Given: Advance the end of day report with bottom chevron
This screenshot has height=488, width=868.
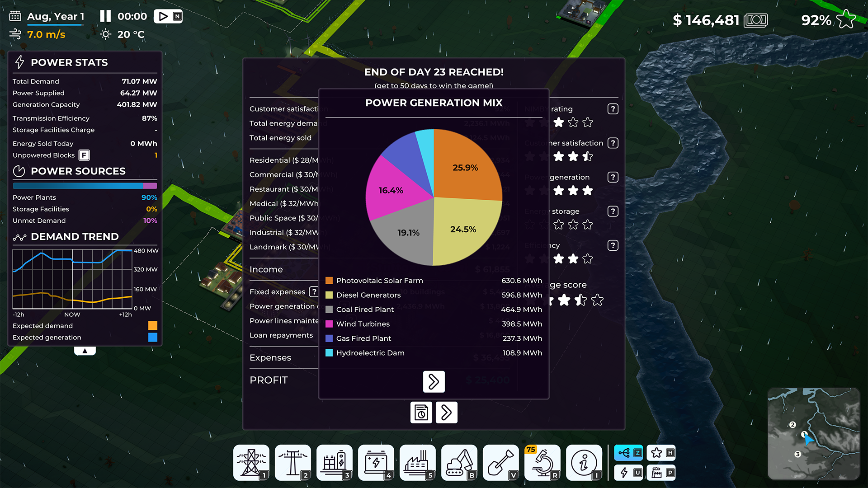Looking at the screenshot, I should (446, 413).
